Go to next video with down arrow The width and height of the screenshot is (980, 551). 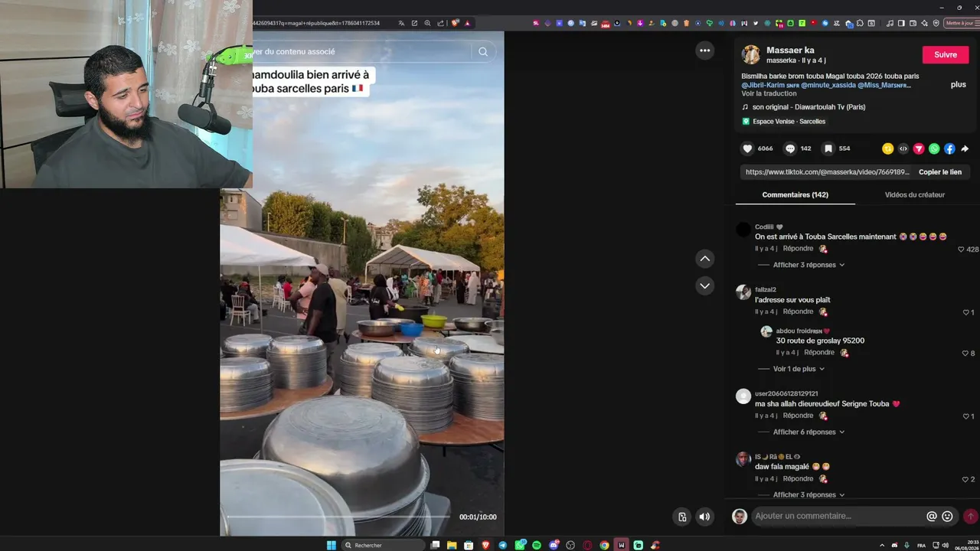point(704,285)
